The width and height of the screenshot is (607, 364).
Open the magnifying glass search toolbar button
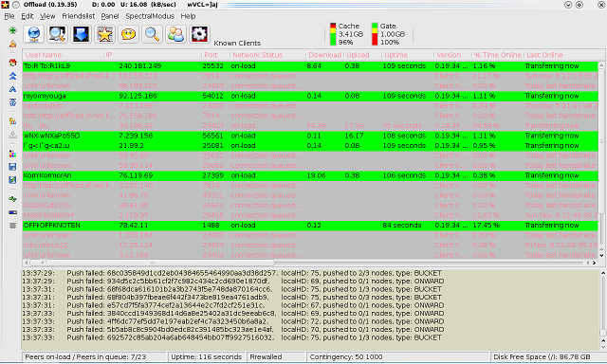tap(152, 34)
